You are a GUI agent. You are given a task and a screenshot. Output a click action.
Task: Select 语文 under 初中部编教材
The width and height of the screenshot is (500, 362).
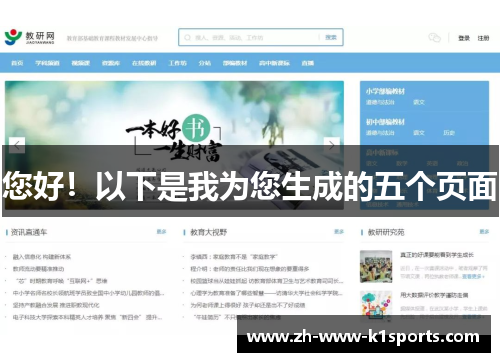(419, 133)
